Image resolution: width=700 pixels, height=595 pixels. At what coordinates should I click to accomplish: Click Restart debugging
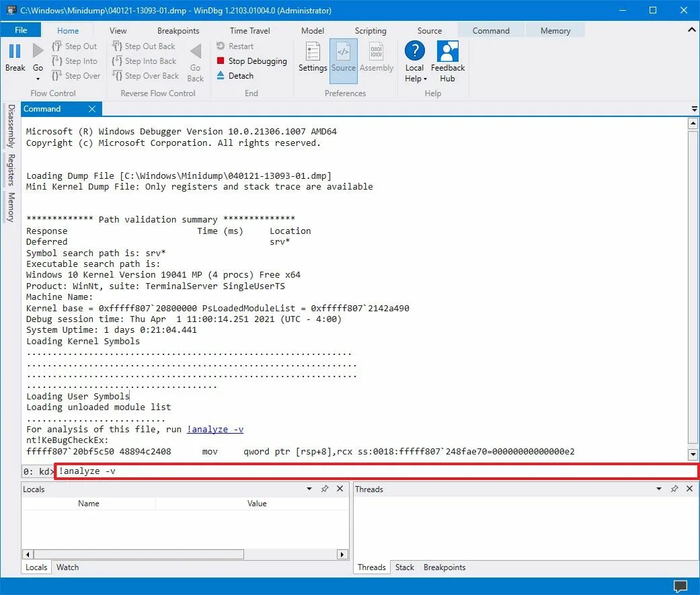coord(235,46)
